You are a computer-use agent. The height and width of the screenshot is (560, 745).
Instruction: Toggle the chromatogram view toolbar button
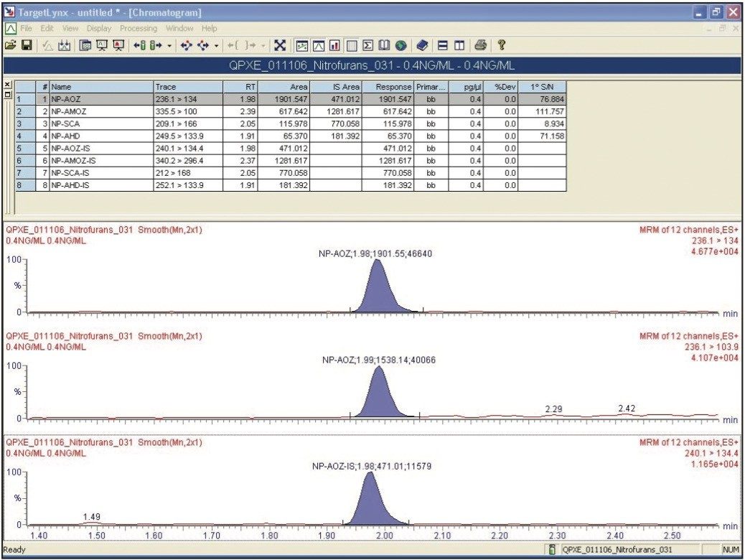(319, 45)
